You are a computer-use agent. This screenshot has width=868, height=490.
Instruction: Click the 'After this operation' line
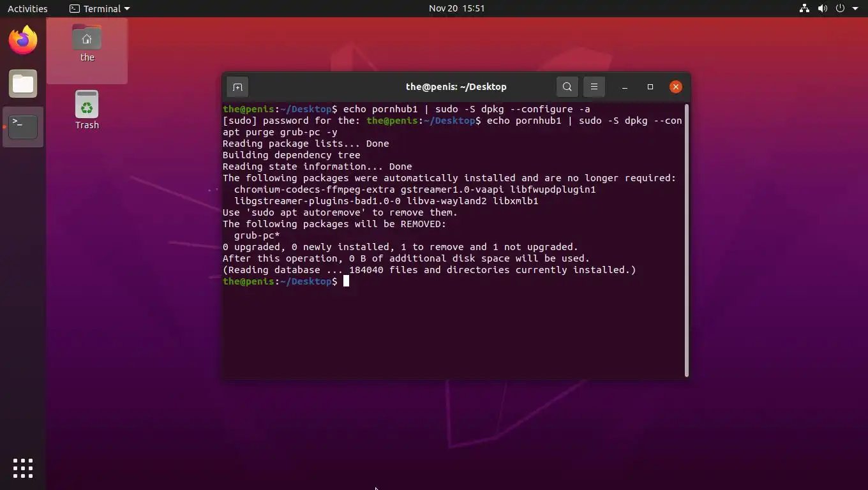click(406, 258)
